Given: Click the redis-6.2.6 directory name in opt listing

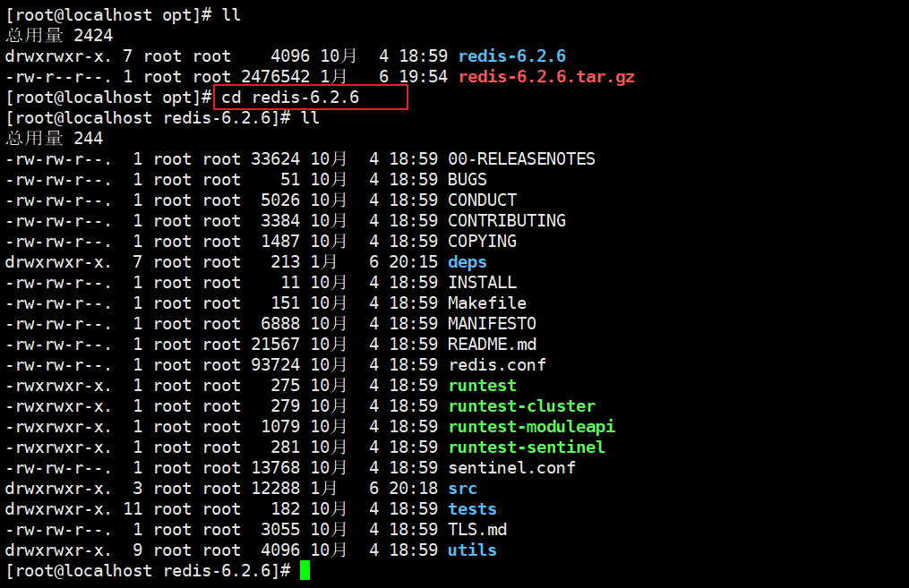Looking at the screenshot, I should (x=512, y=56).
